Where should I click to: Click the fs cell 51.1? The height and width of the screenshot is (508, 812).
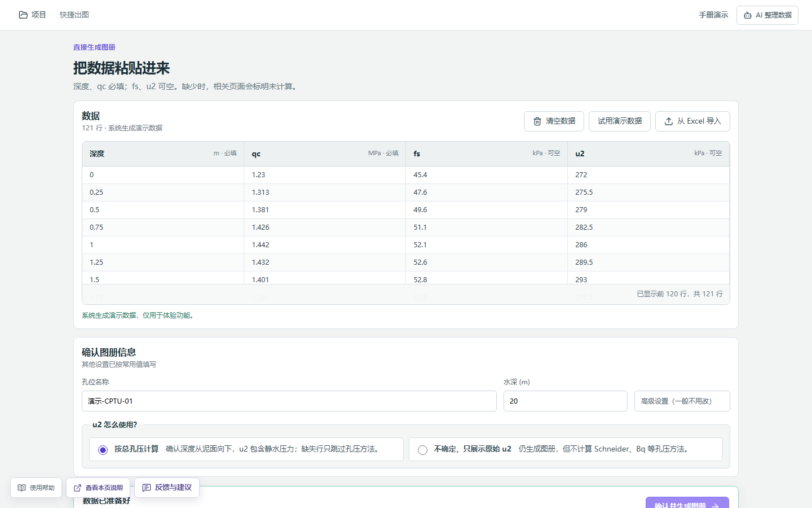[487, 227]
